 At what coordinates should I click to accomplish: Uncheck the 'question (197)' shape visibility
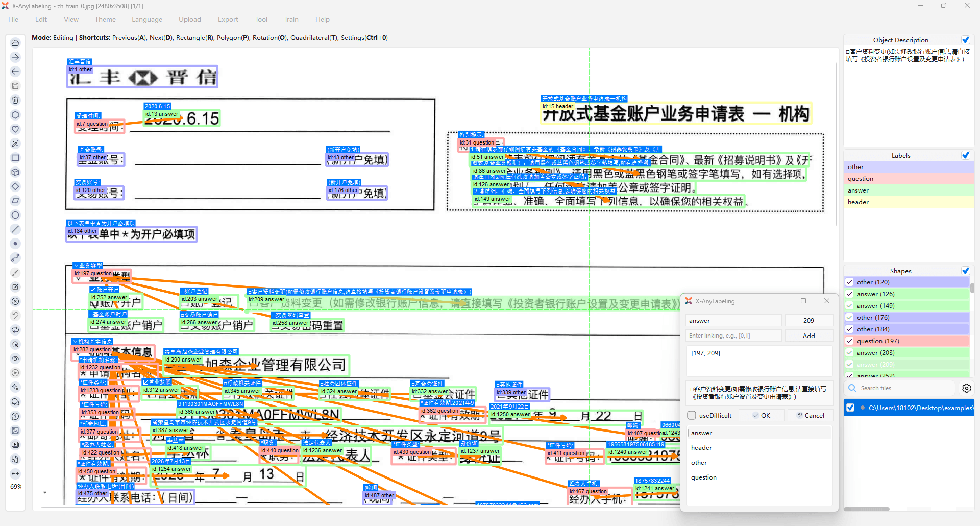[x=849, y=341]
